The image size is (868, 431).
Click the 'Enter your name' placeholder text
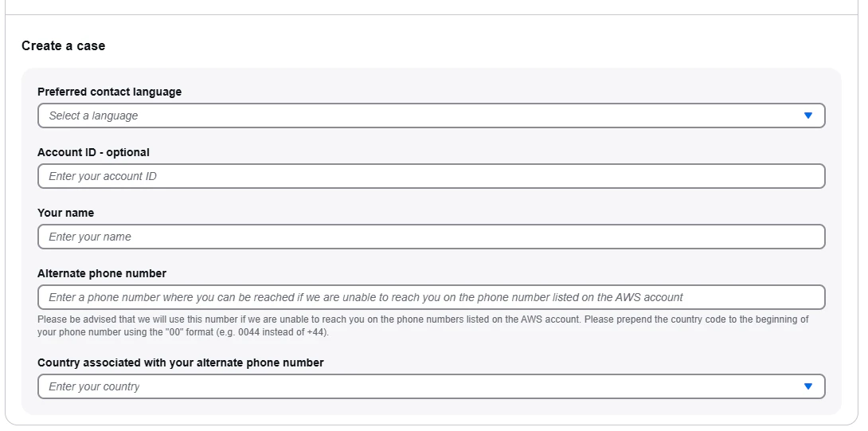90,237
